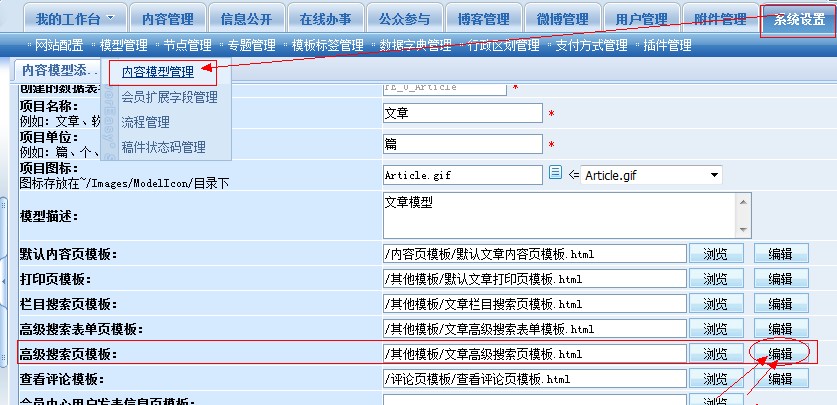Image resolution: width=837 pixels, height=405 pixels.
Task: Click the 栏目搜索页模板 path field
Action: click(534, 304)
